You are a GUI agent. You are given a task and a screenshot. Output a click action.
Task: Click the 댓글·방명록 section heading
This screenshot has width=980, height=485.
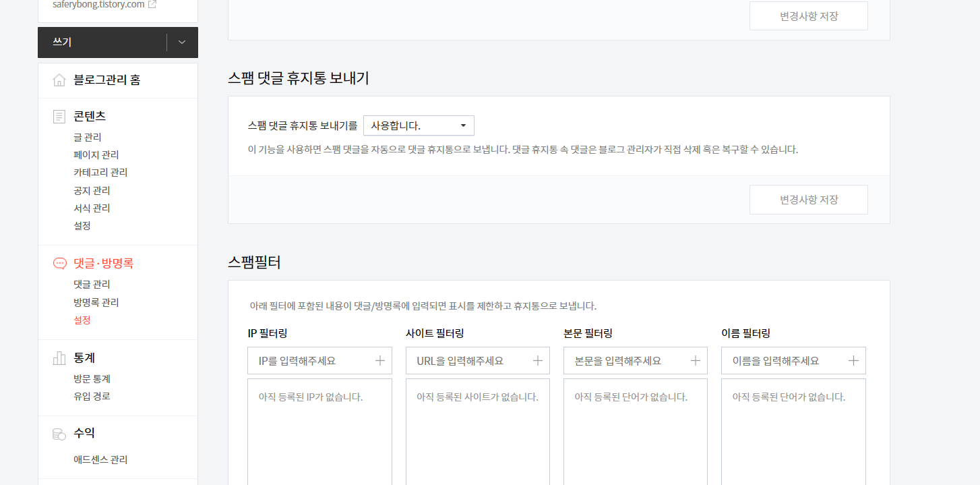point(104,264)
